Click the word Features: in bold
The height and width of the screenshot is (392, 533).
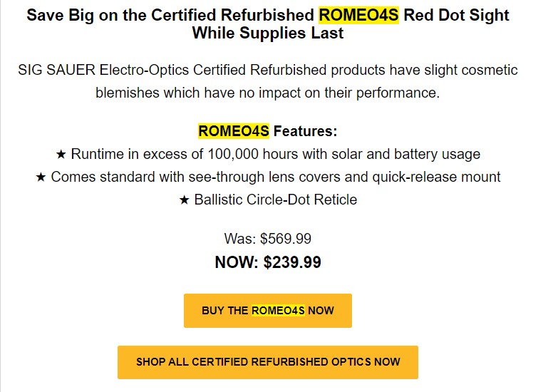[305, 131]
